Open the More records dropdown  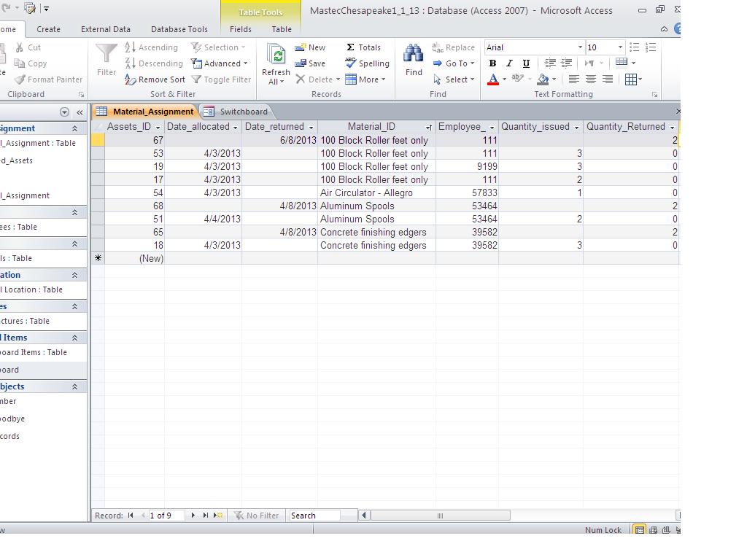tap(365, 79)
